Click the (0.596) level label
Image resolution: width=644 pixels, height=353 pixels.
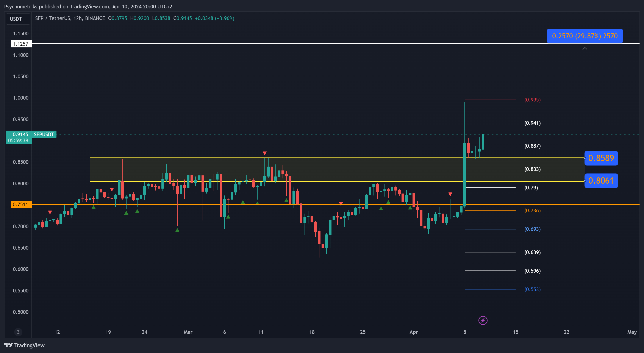(x=532, y=271)
